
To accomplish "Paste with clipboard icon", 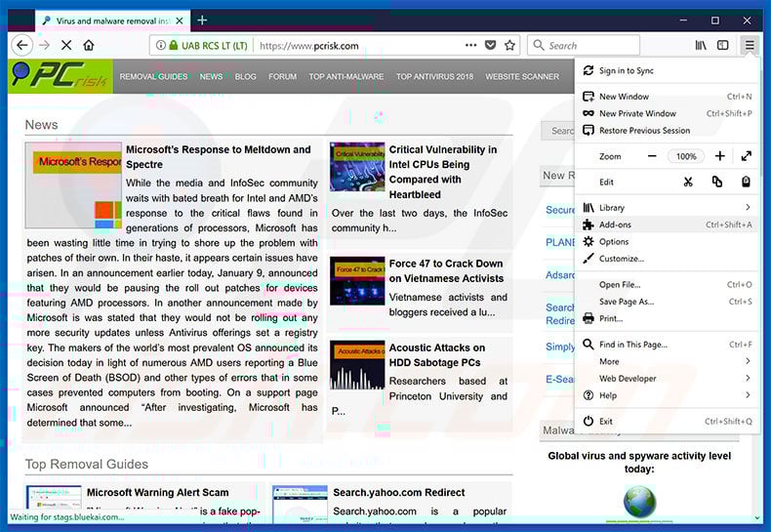I will click(x=746, y=182).
